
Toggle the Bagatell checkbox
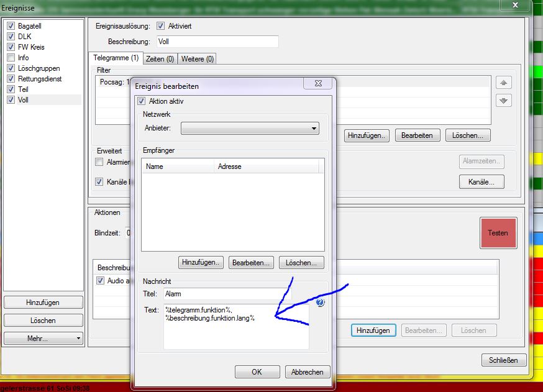click(11, 26)
